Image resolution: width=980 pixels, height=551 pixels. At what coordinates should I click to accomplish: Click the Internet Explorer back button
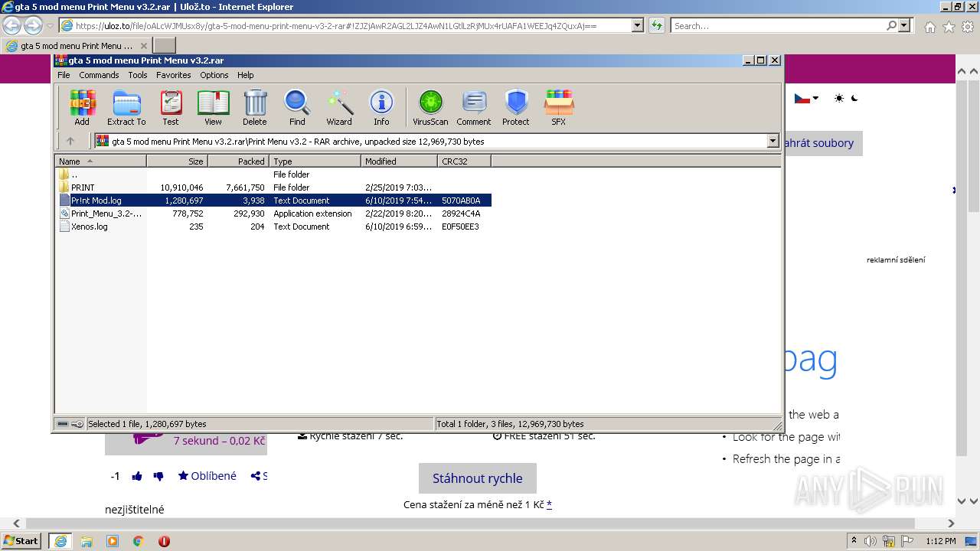tap(12, 25)
